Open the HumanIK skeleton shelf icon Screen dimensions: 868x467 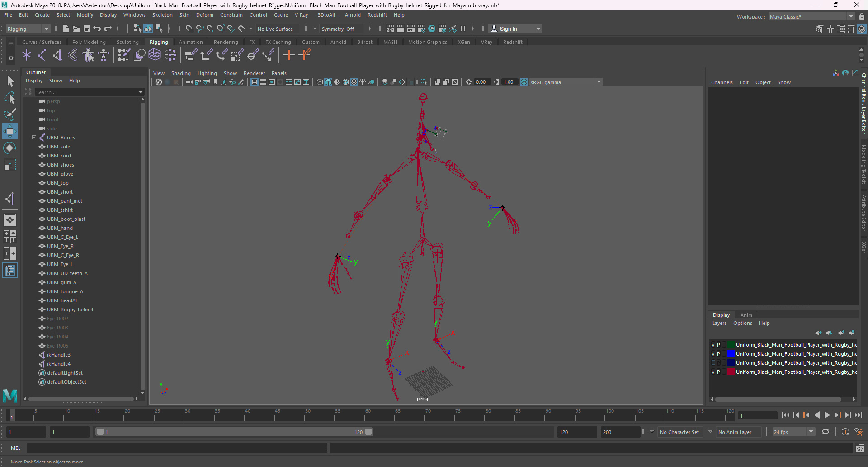104,55
